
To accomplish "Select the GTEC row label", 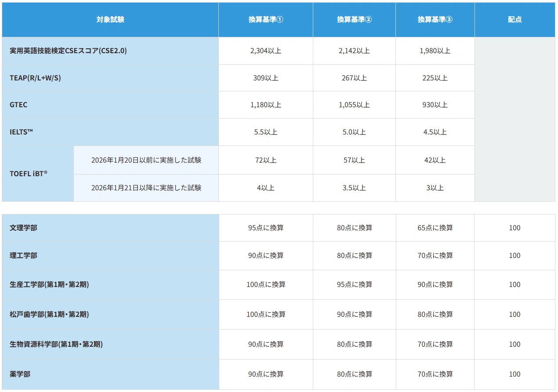I will coord(110,105).
